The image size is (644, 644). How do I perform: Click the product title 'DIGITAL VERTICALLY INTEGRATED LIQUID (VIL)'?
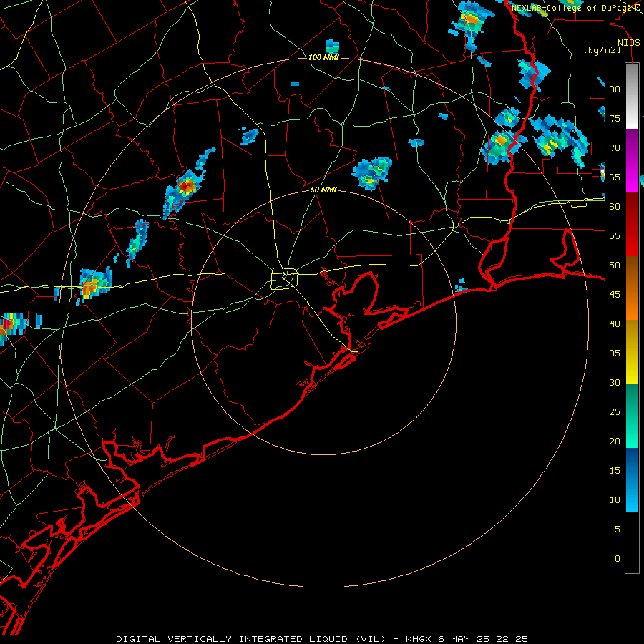251,639
